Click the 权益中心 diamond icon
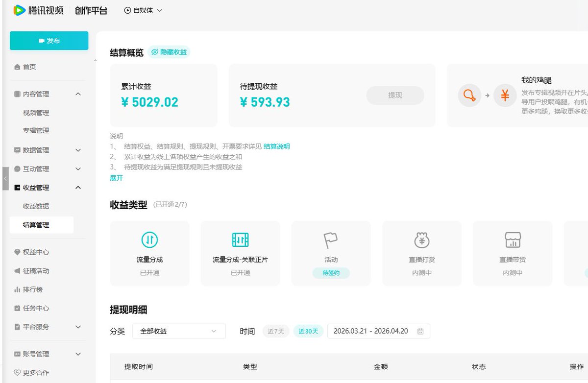Viewport: 588px width, 383px height. (17, 252)
